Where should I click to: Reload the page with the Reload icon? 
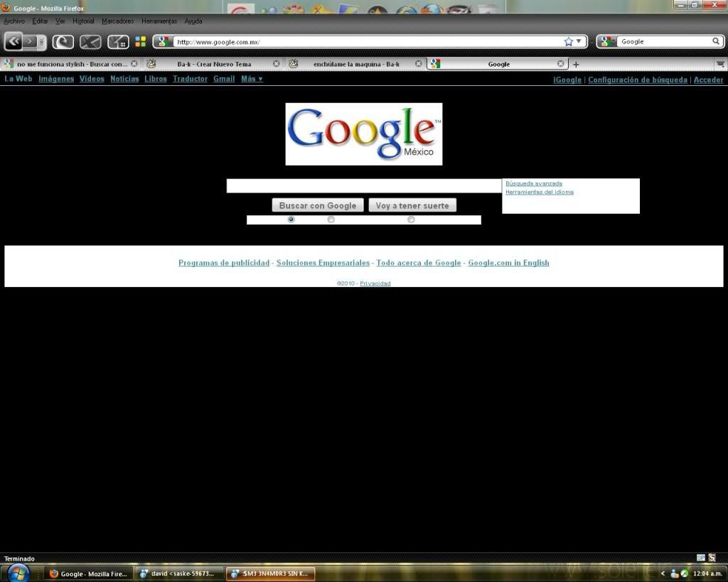click(63, 42)
